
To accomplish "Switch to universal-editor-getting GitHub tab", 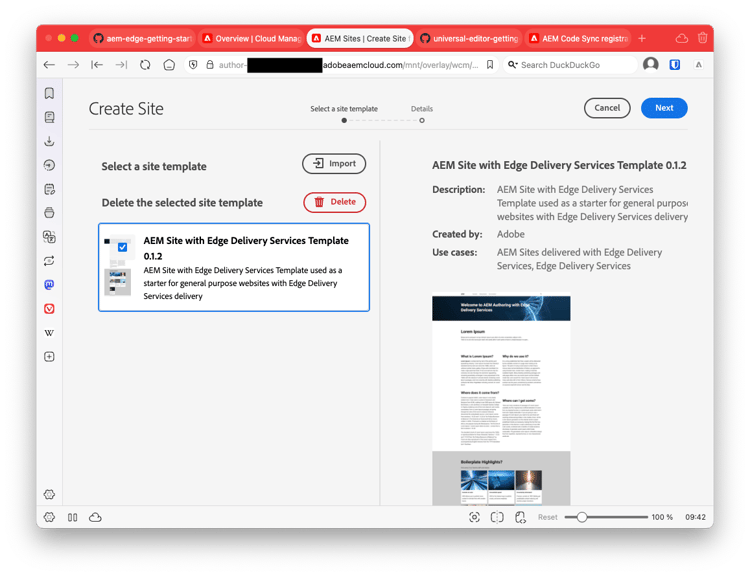I will click(469, 38).
